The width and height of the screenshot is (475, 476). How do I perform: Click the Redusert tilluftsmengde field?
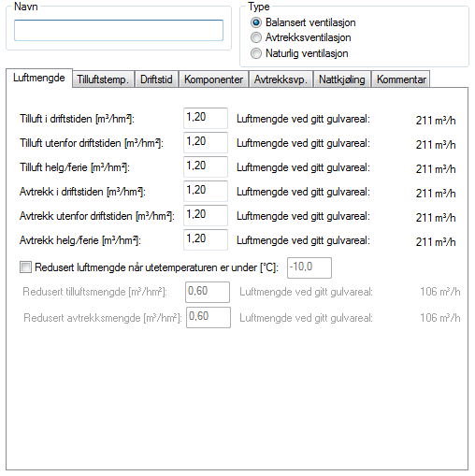208,292
